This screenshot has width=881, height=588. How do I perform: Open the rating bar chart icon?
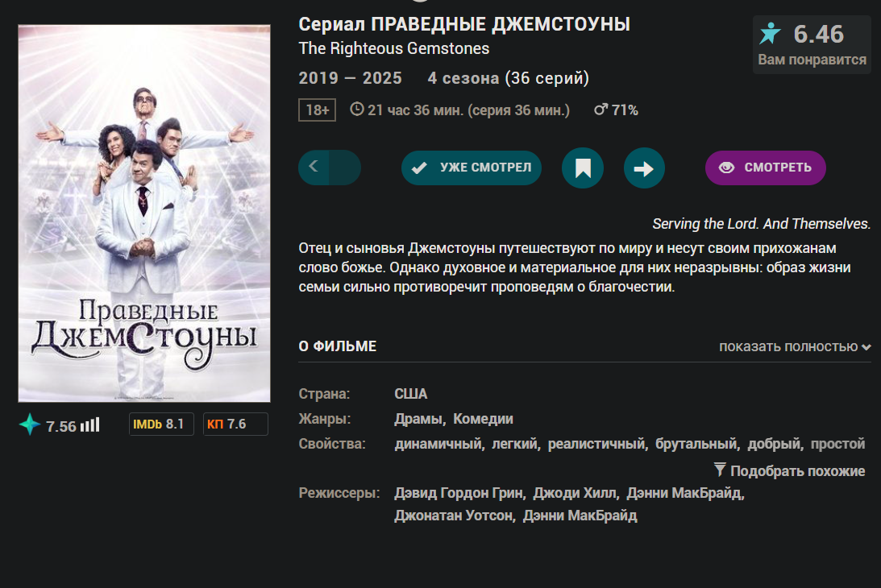point(90,424)
